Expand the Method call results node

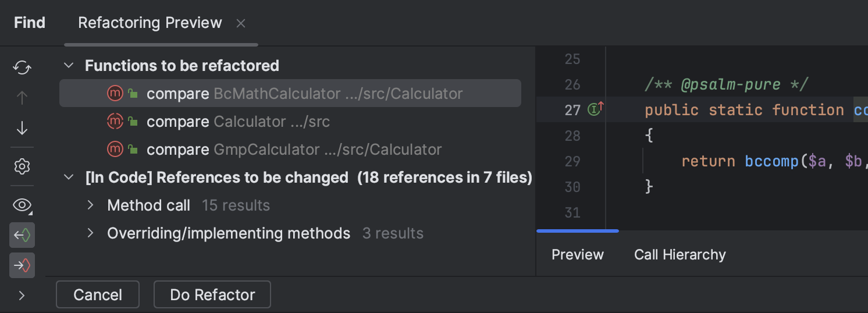(90, 205)
